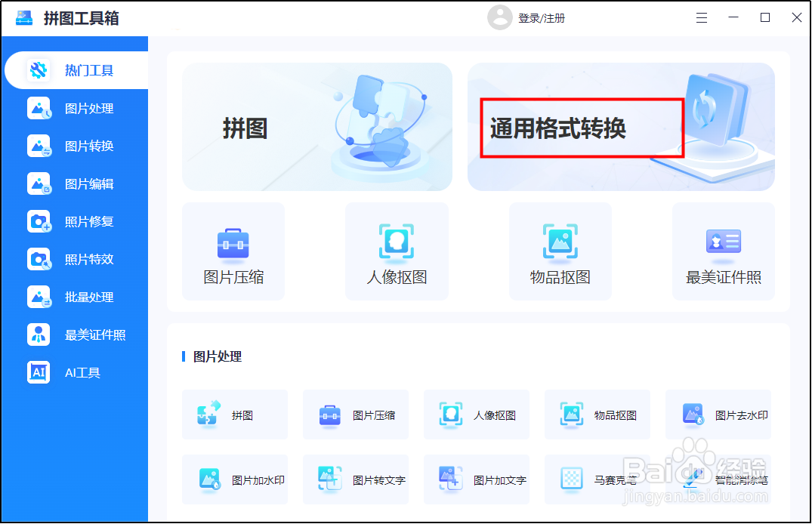
Task: Switch to 图片处理 in the sidebar
Action: coord(76,108)
